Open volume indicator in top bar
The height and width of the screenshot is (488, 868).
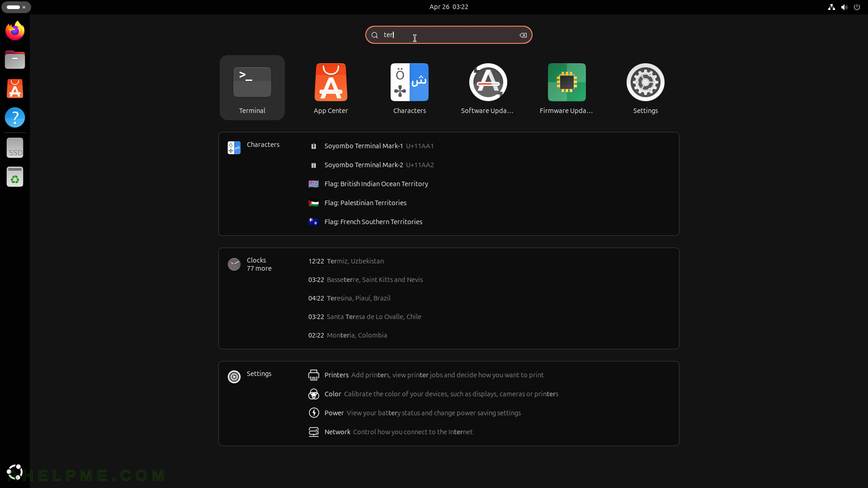pos(844,7)
